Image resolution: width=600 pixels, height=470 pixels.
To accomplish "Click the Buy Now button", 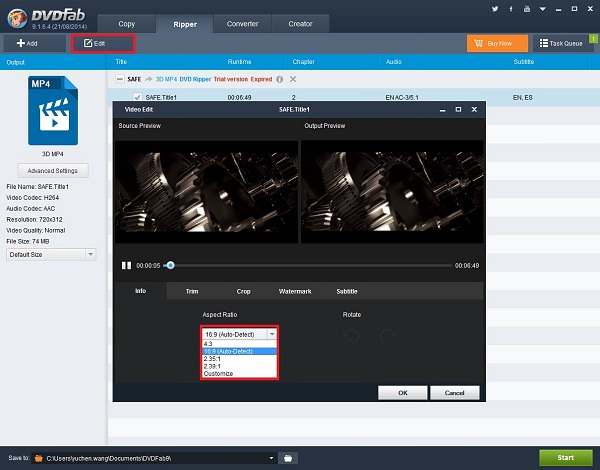I will (497, 43).
